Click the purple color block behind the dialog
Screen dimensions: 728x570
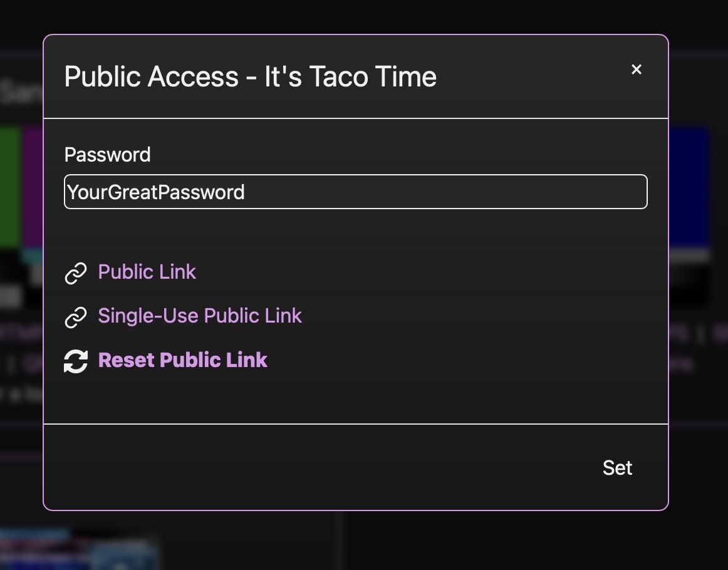33,188
